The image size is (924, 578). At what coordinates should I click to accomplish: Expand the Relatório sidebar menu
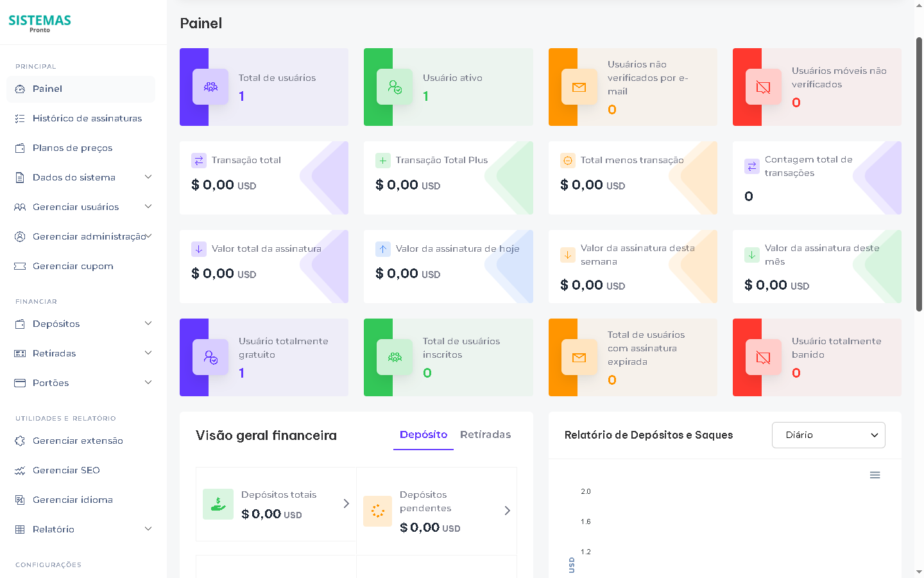pos(148,529)
